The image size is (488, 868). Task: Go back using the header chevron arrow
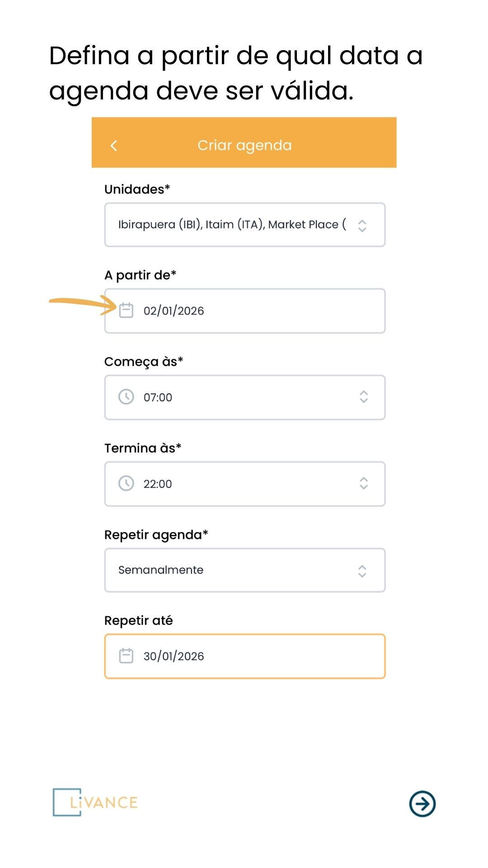pos(114,146)
